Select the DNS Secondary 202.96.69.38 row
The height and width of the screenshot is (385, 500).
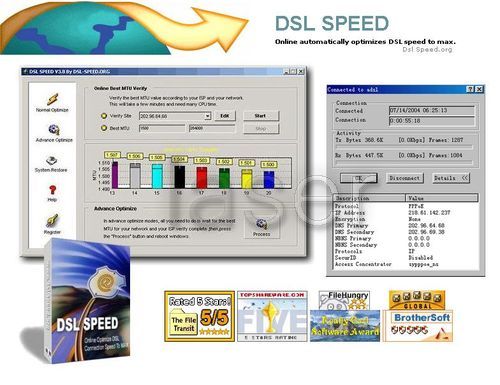coord(406,232)
